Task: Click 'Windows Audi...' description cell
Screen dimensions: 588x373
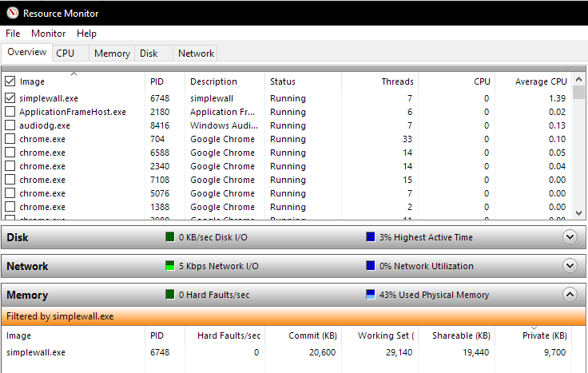Action: 224,125
